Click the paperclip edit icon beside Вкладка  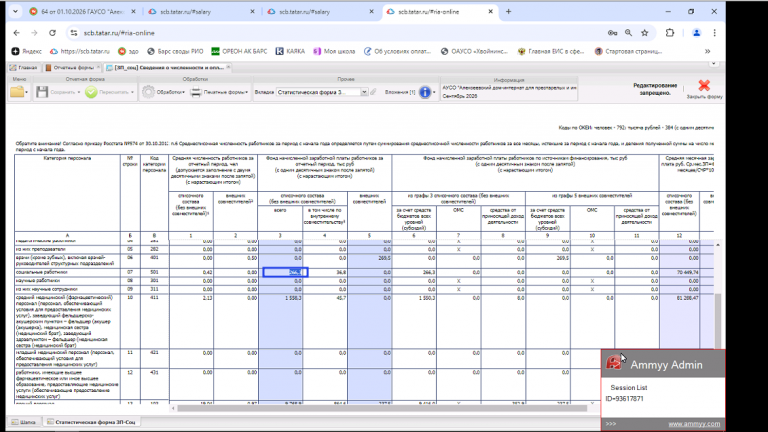coord(373,92)
